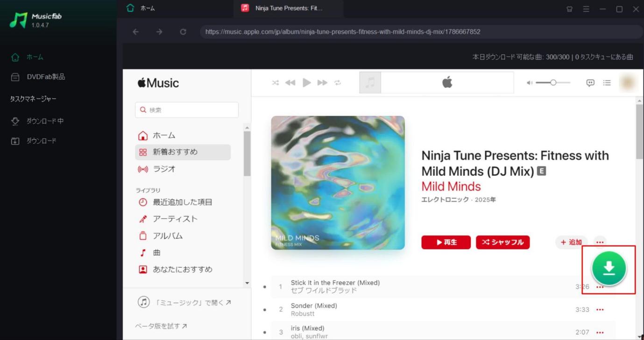
Task: Open ダウンロード in task manager
Action: click(x=34, y=141)
